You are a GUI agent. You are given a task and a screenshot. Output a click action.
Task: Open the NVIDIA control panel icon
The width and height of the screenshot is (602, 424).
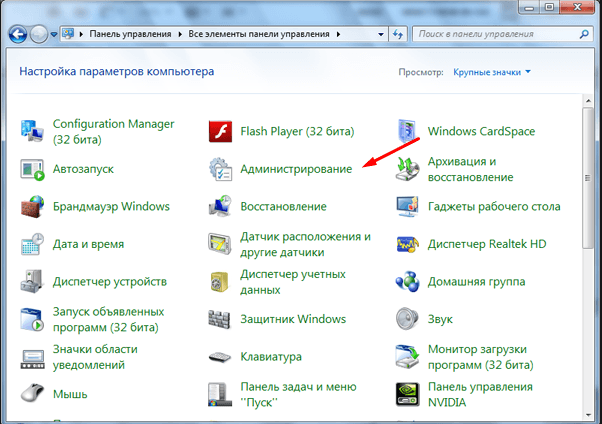pos(407,394)
